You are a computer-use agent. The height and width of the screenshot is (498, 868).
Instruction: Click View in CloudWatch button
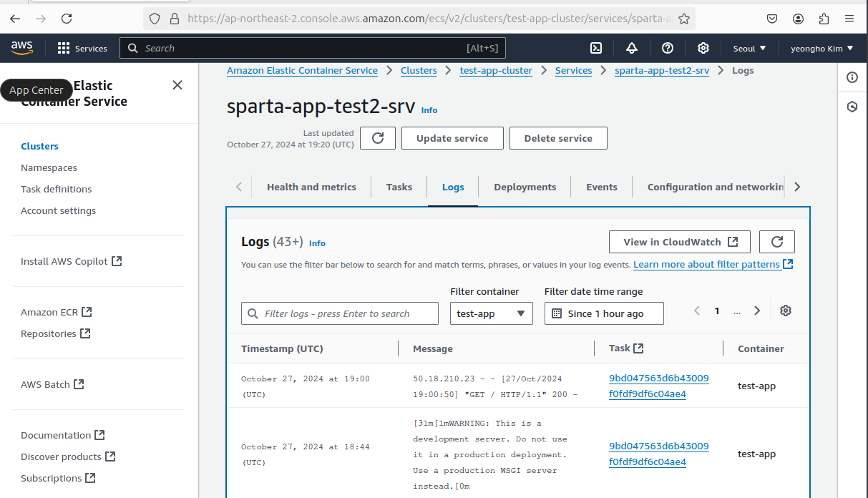coord(680,242)
